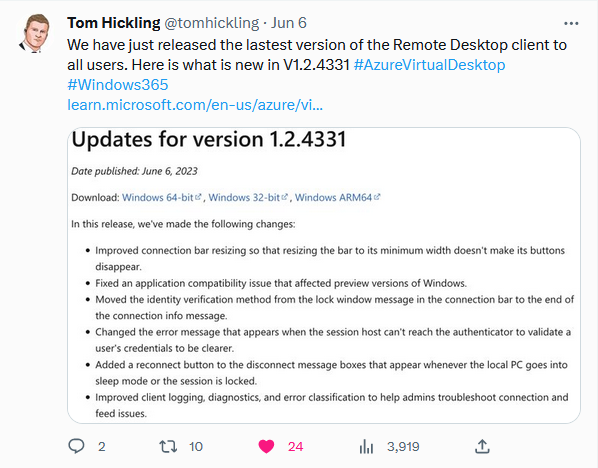Click the reply count number 2
598x468 pixels.
click(x=101, y=447)
